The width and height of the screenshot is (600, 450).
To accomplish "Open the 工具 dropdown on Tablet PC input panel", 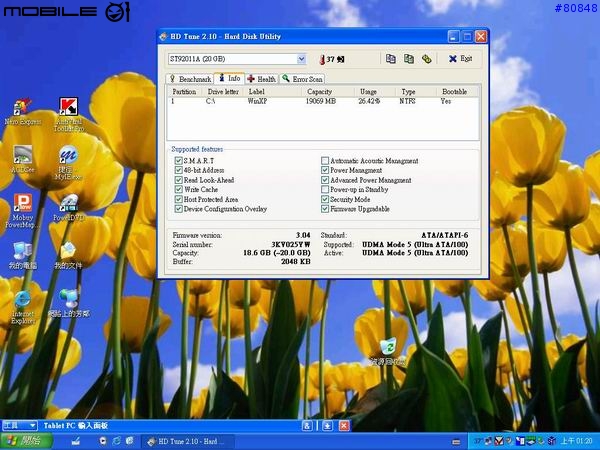I will tap(20, 426).
